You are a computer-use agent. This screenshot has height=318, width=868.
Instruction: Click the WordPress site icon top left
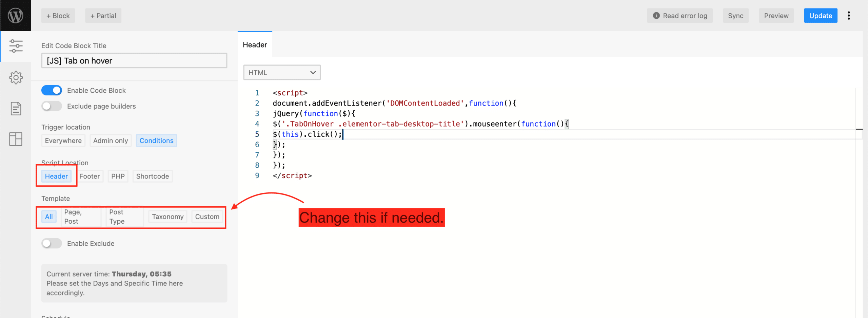[x=15, y=15]
